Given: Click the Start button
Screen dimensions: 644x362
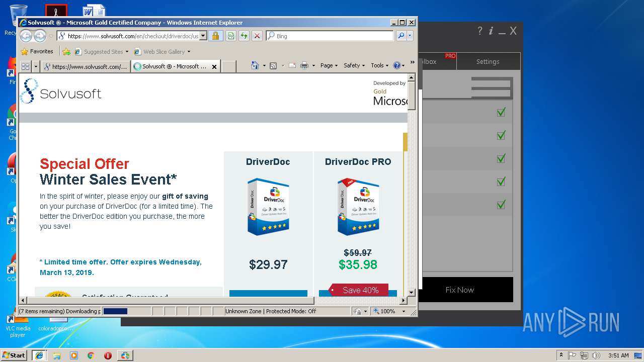Looking at the screenshot, I should click(x=14, y=355).
